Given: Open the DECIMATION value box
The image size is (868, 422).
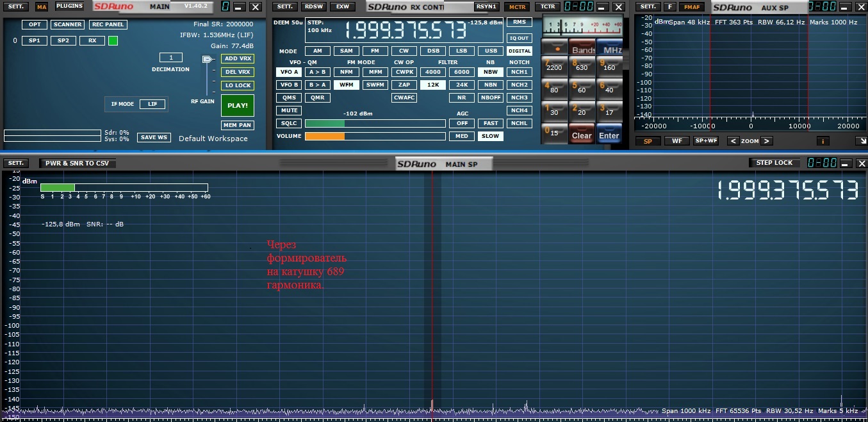Looking at the screenshot, I should (x=171, y=58).
